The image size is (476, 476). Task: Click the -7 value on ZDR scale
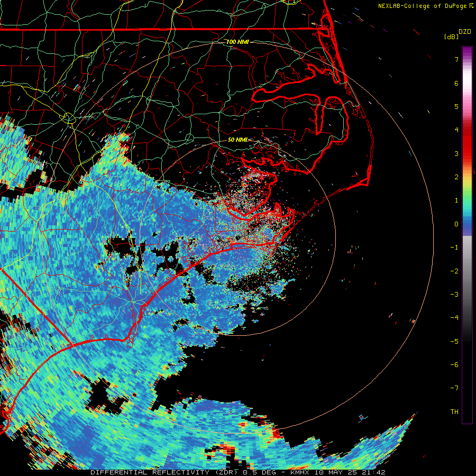click(x=454, y=388)
